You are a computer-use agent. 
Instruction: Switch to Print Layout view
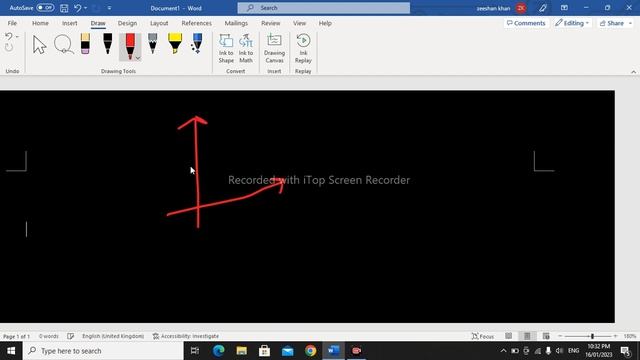[x=527, y=336]
